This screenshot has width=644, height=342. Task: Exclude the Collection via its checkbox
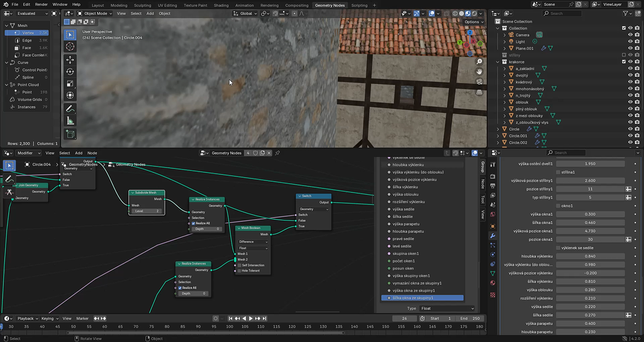coord(624,28)
